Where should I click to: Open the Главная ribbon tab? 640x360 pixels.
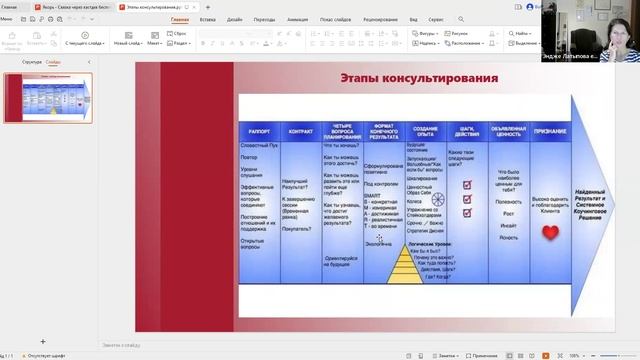tap(180, 20)
